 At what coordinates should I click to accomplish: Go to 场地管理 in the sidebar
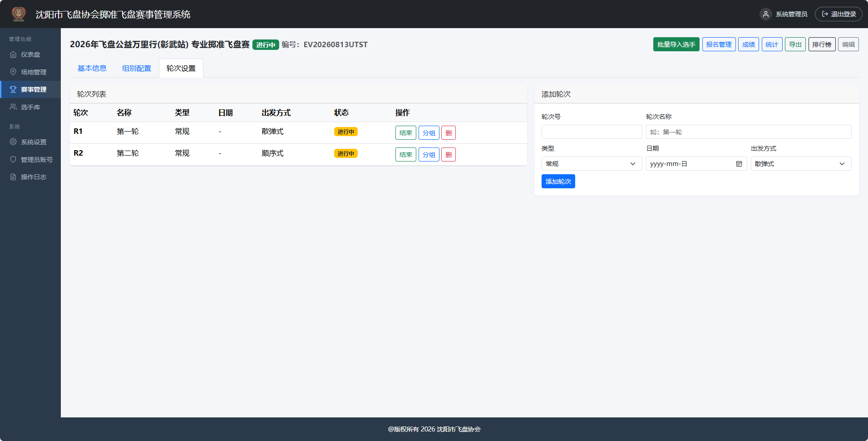[30, 72]
